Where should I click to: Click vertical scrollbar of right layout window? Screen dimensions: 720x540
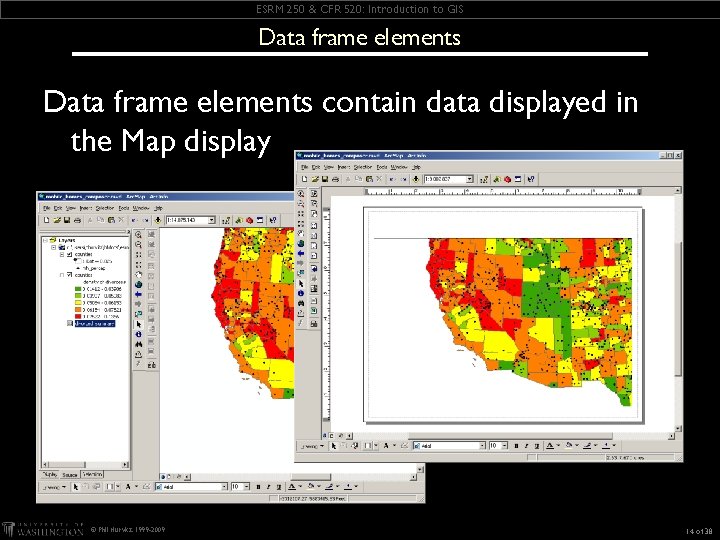pos(678,310)
